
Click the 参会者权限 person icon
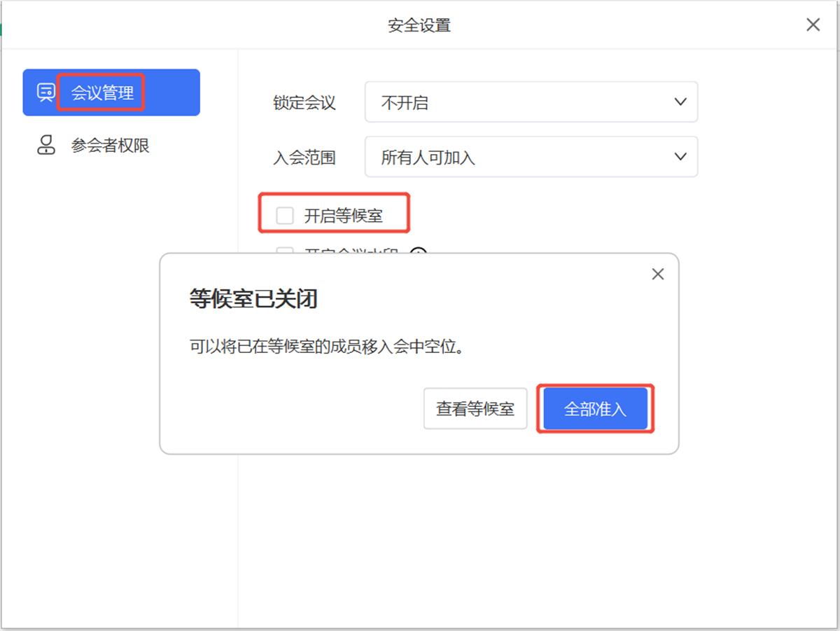coord(46,146)
